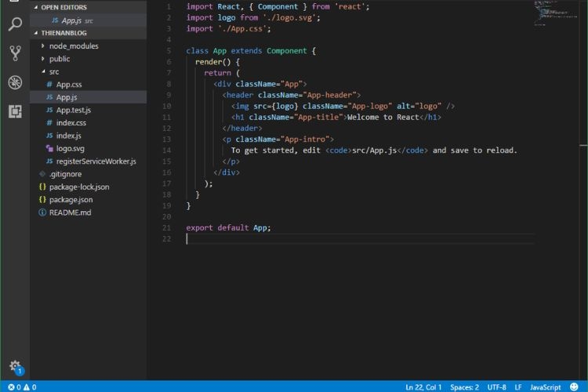Viewport: 588px width, 392px height.
Task: Open the Search view in activity bar
Action: coord(15,24)
